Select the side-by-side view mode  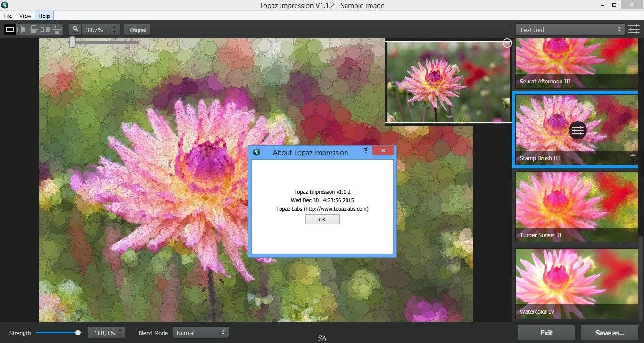tap(45, 30)
